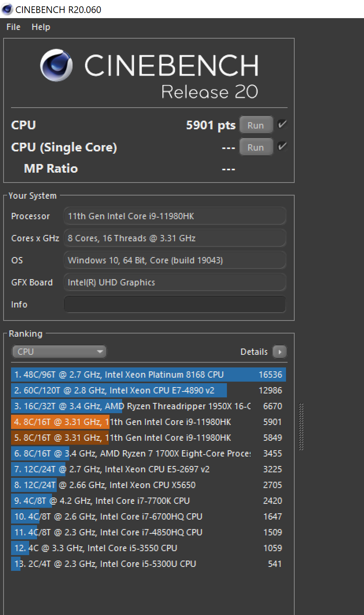Select the Ryzen Threadripper 1950X entry

pyautogui.click(x=149, y=406)
